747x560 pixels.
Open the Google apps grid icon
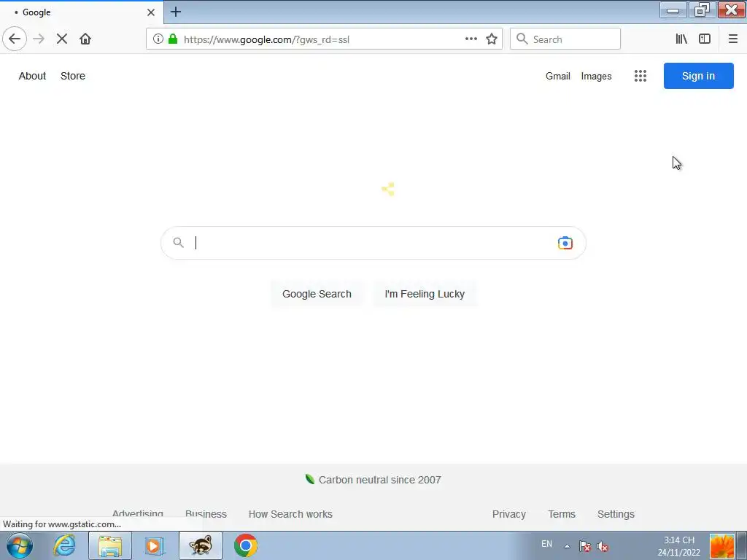coord(640,76)
